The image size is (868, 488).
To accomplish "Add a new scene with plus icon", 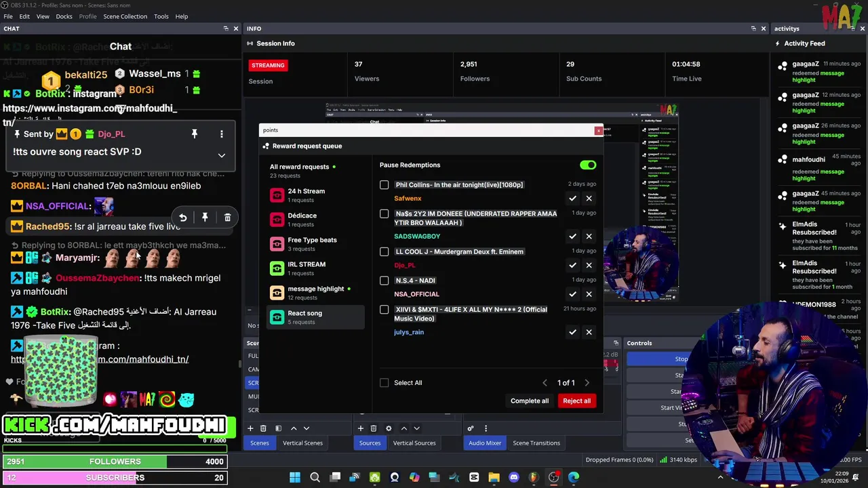I will (x=250, y=428).
